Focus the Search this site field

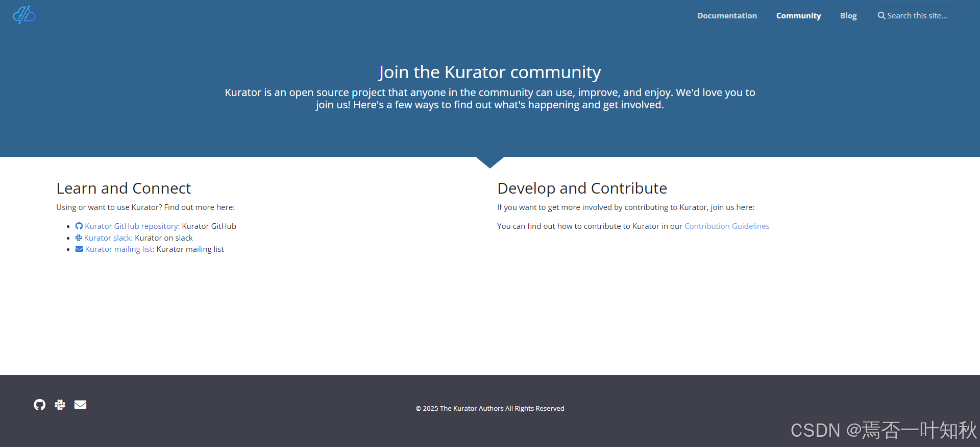click(917, 16)
